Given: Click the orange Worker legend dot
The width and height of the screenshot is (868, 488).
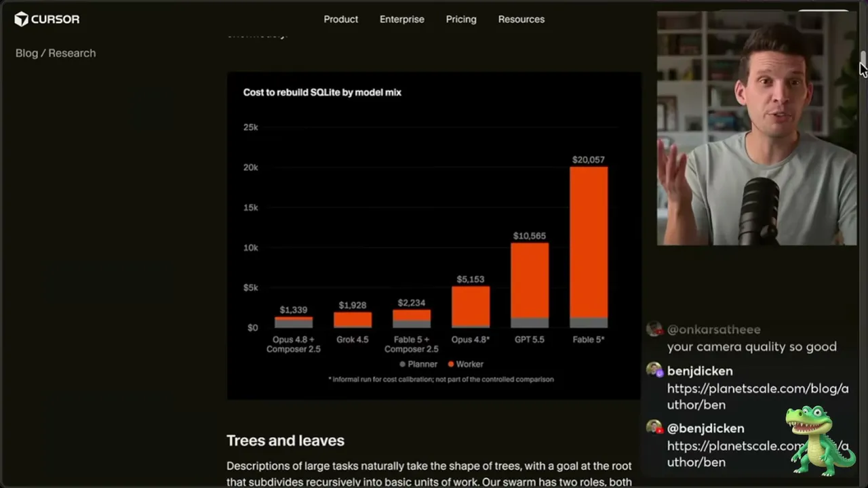Looking at the screenshot, I should pos(450,364).
